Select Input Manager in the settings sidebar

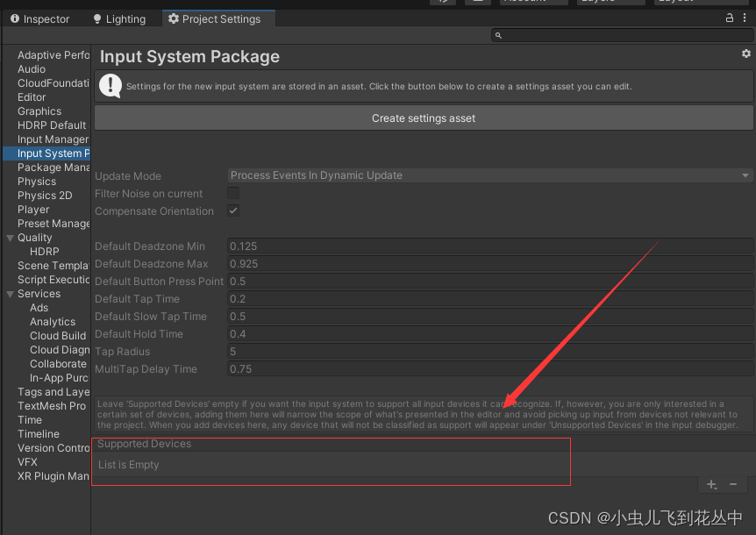[52, 139]
